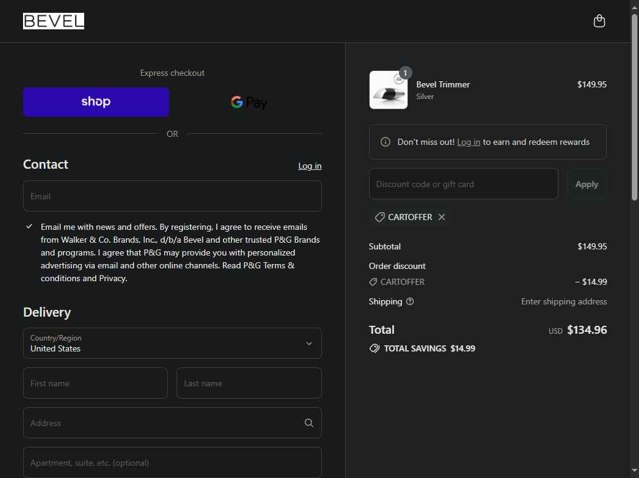Click the $134.96 total amount

(x=587, y=330)
